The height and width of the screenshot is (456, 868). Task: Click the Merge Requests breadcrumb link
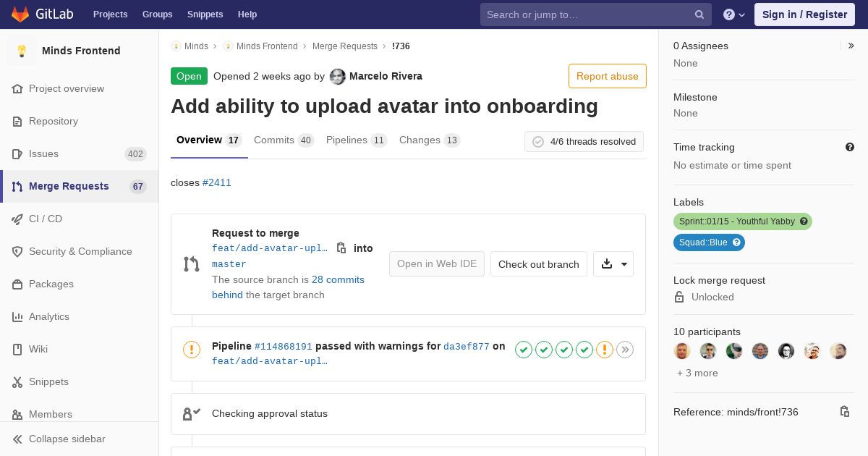(x=345, y=46)
